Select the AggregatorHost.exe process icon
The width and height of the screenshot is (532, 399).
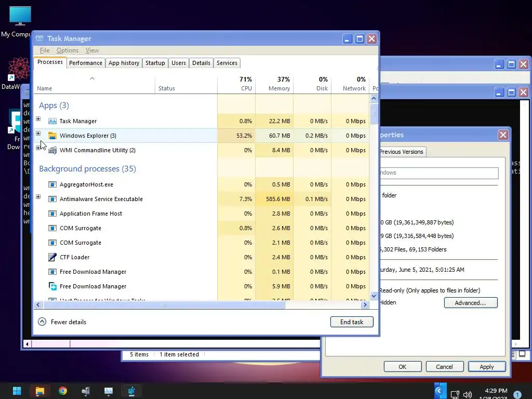point(52,184)
